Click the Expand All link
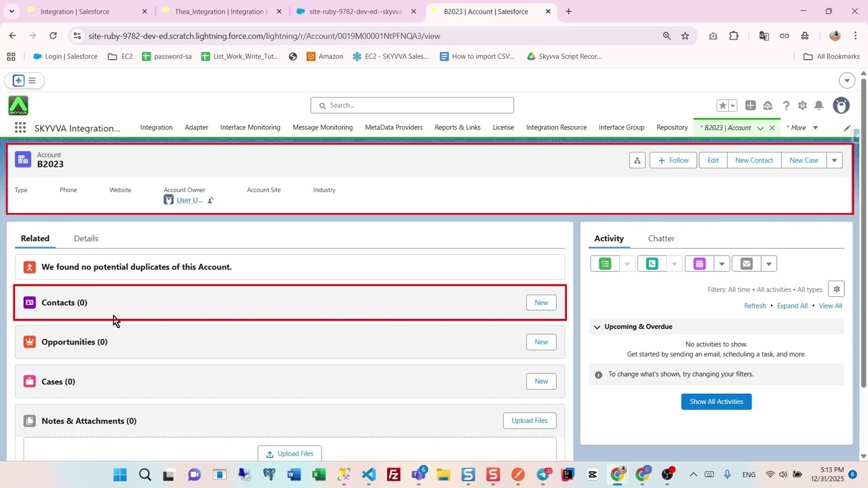Screen dimensions: 868x488 click(x=792, y=306)
